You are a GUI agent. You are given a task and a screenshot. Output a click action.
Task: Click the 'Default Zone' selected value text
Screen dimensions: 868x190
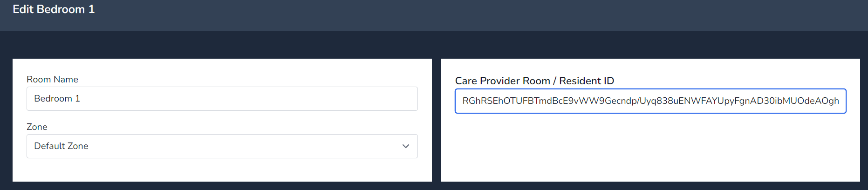pyautogui.click(x=61, y=146)
